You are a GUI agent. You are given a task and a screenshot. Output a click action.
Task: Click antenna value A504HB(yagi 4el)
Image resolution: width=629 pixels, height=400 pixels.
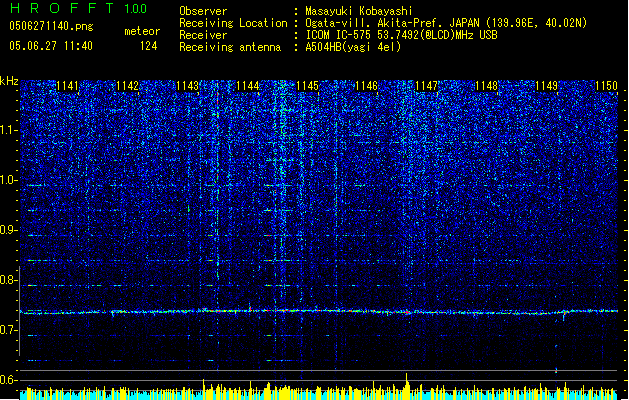353,47
